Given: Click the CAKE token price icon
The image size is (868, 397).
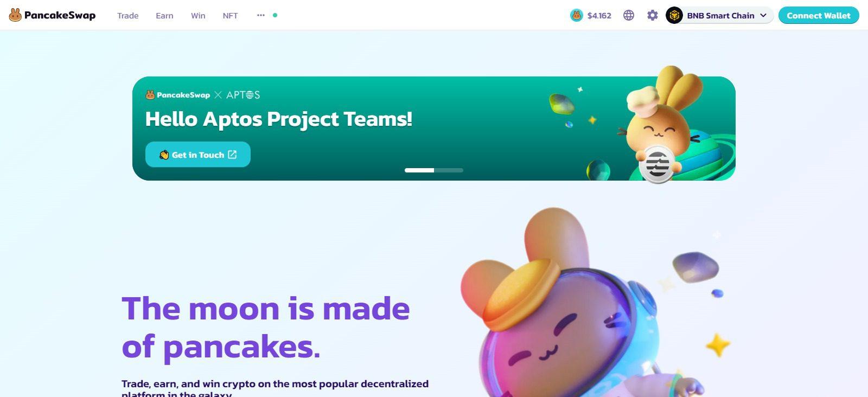Looking at the screenshot, I should (x=576, y=15).
